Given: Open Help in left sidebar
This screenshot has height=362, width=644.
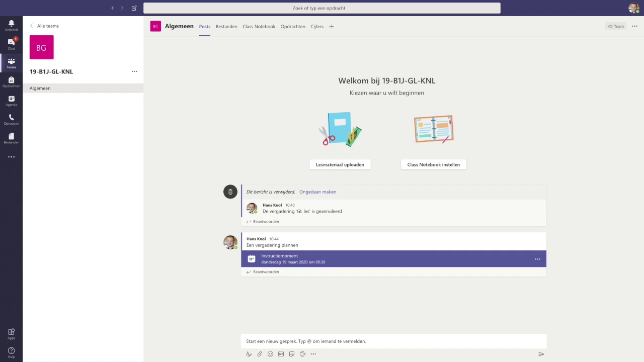Looking at the screenshot, I should [x=11, y=352].
